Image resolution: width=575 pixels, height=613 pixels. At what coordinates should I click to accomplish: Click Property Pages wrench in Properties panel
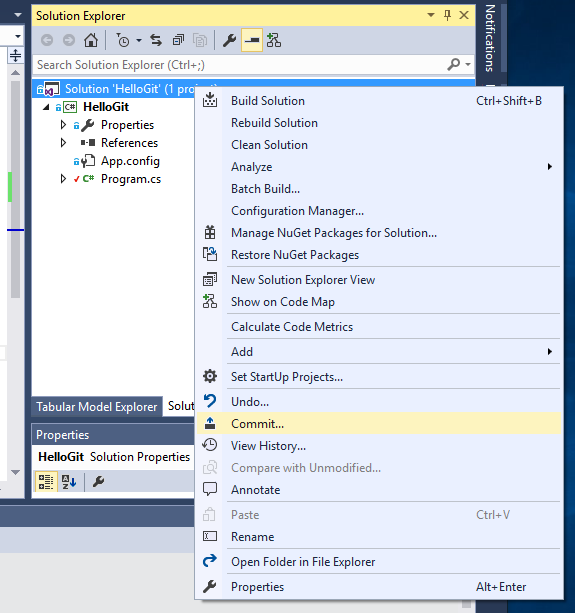98,482
